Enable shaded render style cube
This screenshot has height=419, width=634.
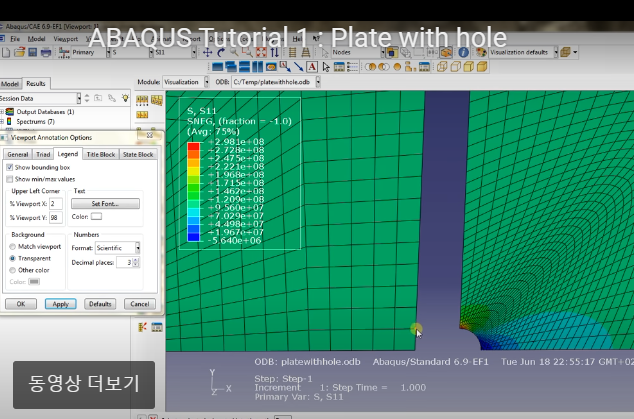(x=482, y=67)
